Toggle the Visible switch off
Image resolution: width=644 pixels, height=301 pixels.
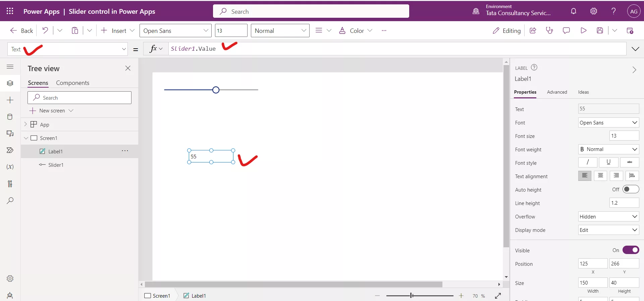[x=631, y=250]
